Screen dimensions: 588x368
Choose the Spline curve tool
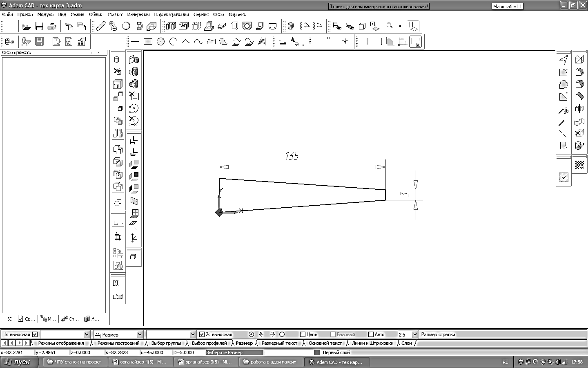(198, 42)
